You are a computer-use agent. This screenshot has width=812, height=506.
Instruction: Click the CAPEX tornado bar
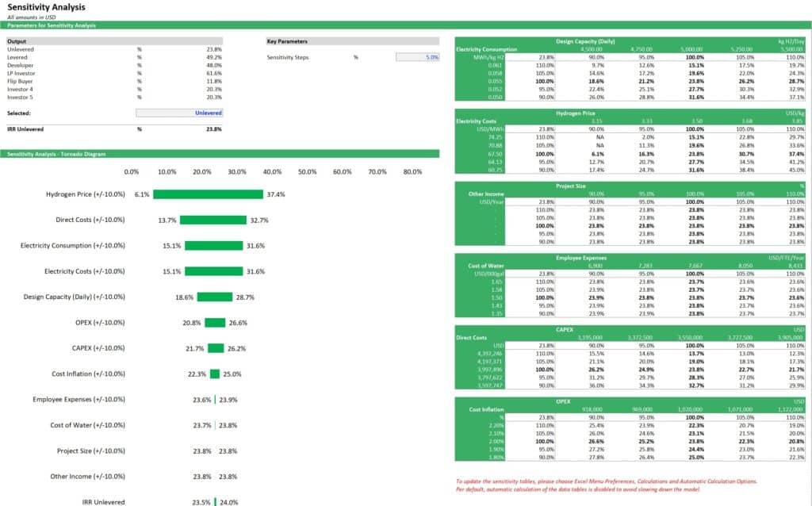click(216, 348)
